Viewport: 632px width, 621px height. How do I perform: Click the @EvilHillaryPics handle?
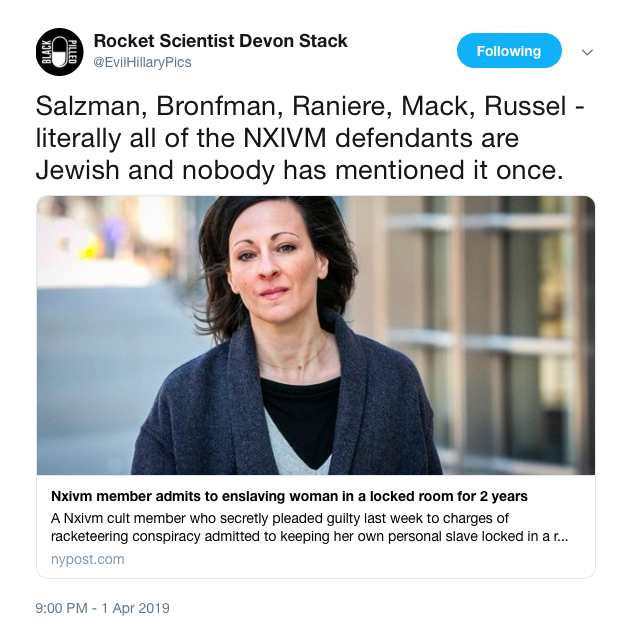pos(142,62)
